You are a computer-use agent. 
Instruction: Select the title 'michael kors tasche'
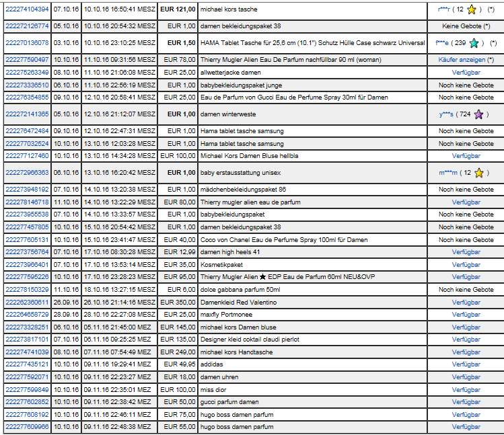pyautogui.click(x=229, y=9)
